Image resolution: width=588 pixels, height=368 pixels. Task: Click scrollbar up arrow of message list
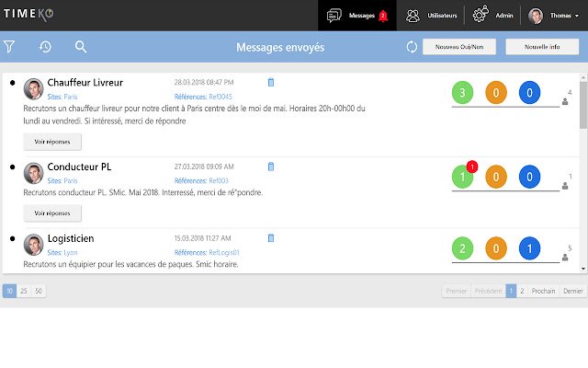coord(583,77)
